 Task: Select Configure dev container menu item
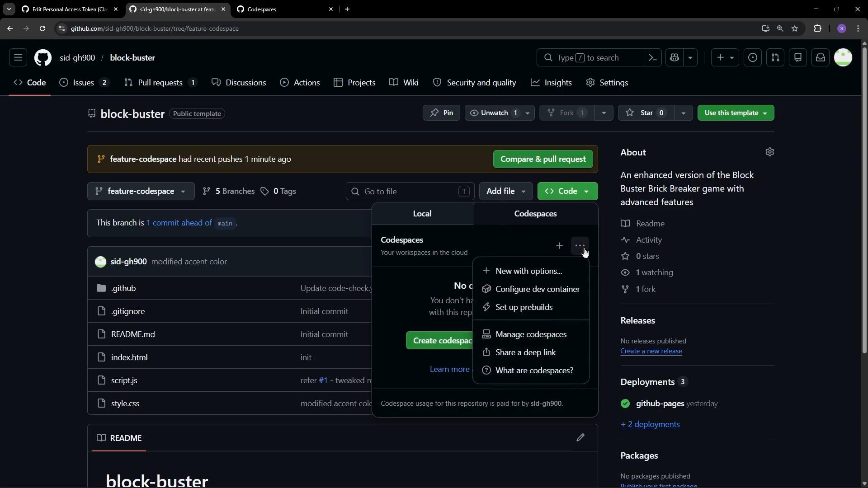coord(531,289)
